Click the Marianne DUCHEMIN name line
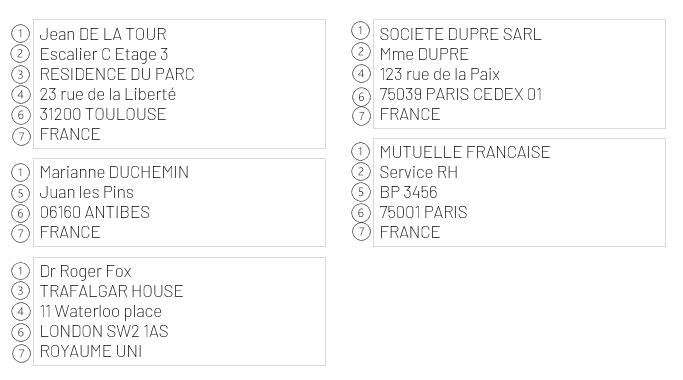 pos(114,172)
